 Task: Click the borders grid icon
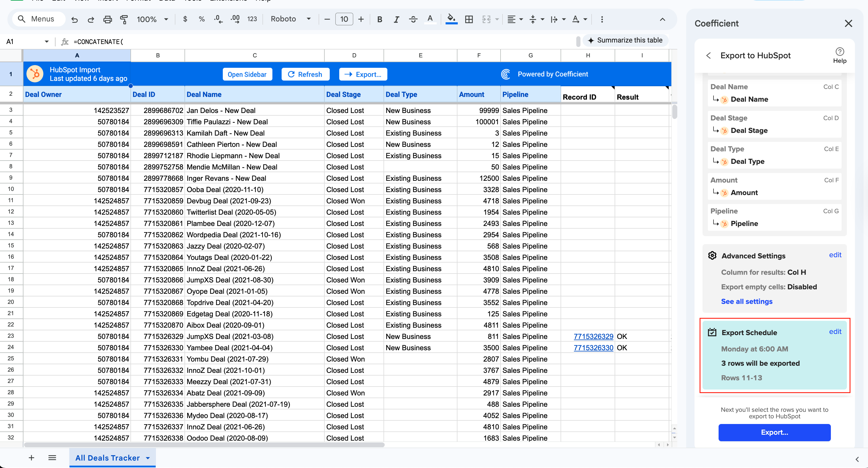coord(469,19)
